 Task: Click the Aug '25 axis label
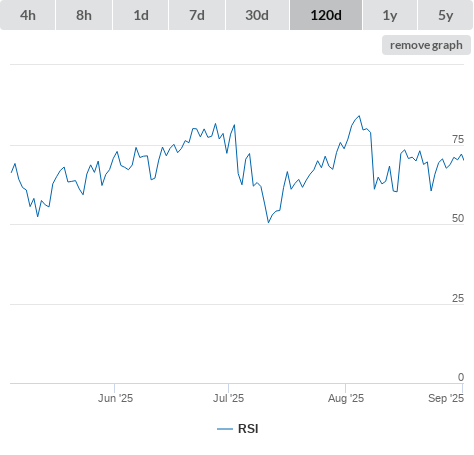346,398
